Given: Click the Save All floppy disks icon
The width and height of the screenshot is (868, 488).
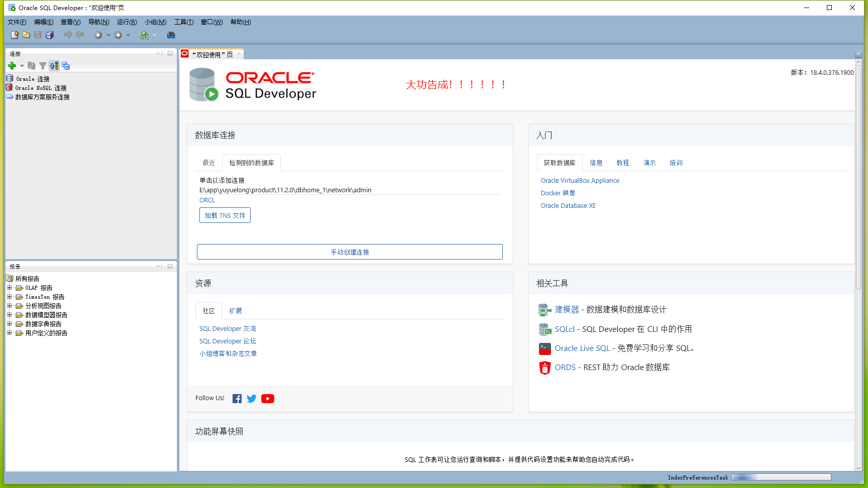Looking at the screenshot, I should pos(49,35).
